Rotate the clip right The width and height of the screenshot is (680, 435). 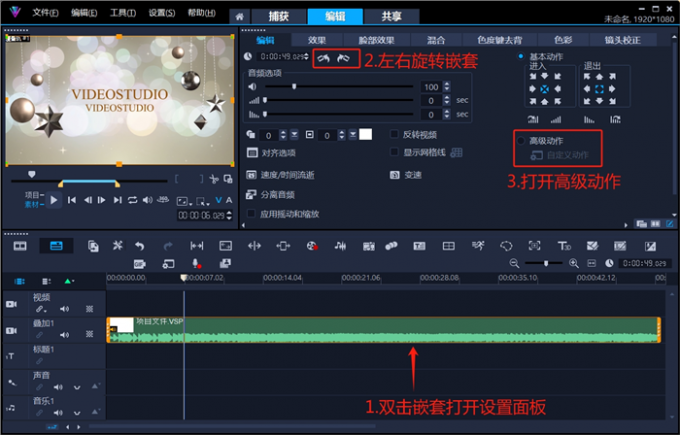[343, 58]
